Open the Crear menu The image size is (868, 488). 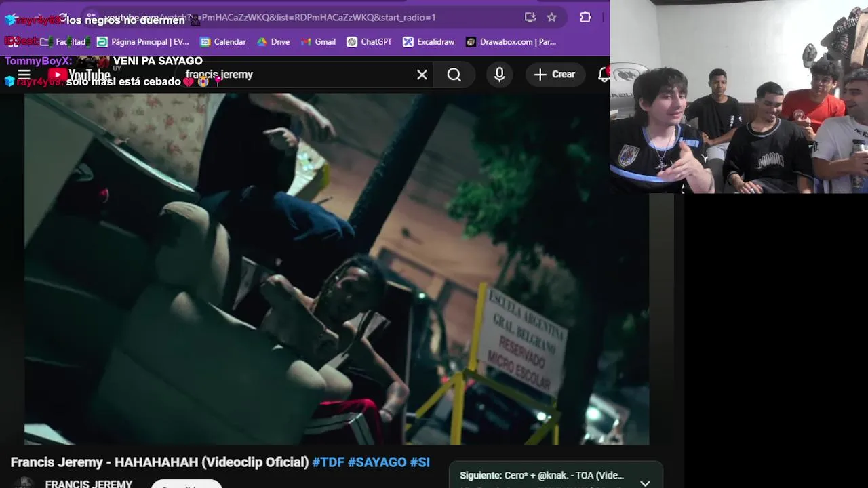555,75
